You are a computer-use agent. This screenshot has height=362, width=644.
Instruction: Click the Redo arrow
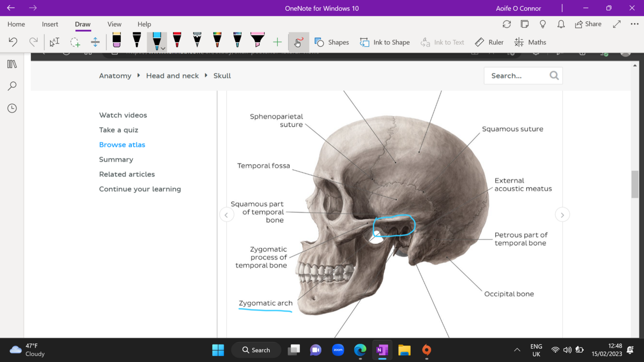pyautogui.click(x=33, y=42)
